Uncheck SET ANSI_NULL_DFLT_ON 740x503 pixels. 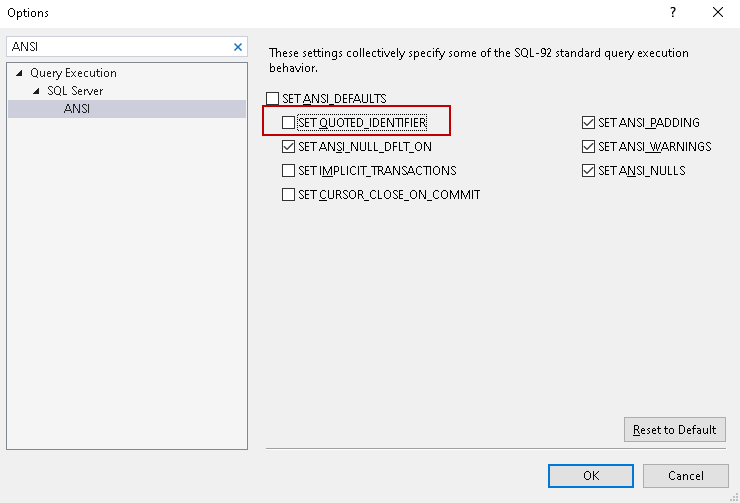tap(289, 146)
